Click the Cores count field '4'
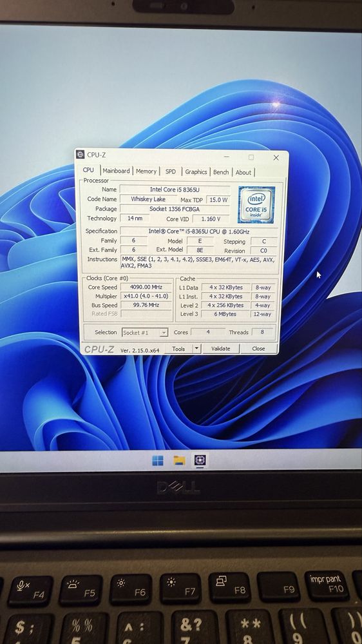 tap(207, 332)
